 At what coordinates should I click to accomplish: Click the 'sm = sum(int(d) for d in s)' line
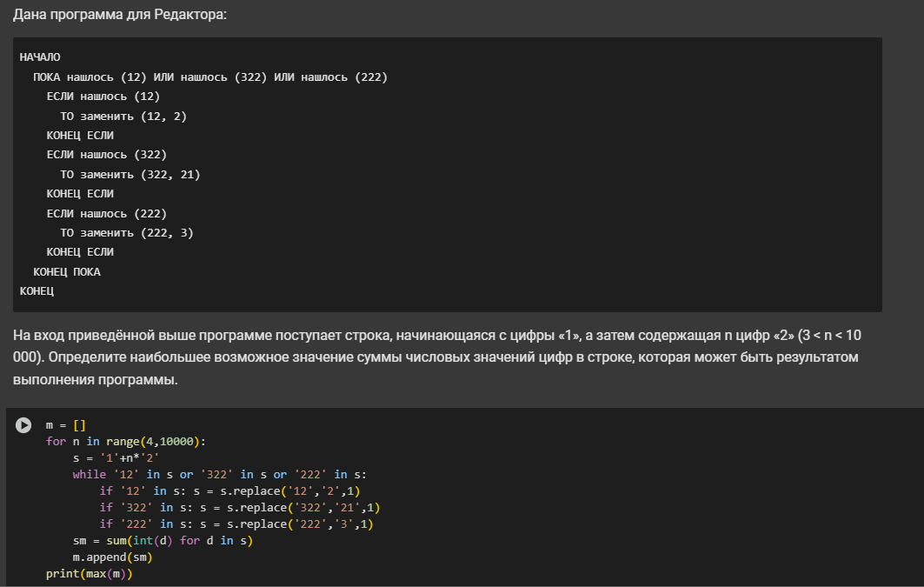(x=163, y=540)
